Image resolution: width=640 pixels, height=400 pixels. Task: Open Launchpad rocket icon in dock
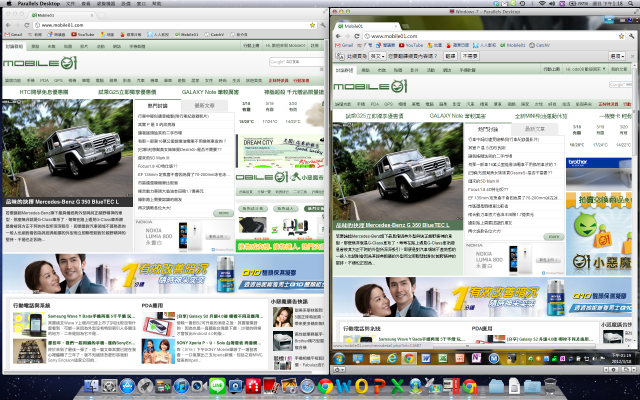(x=145, y=386)
